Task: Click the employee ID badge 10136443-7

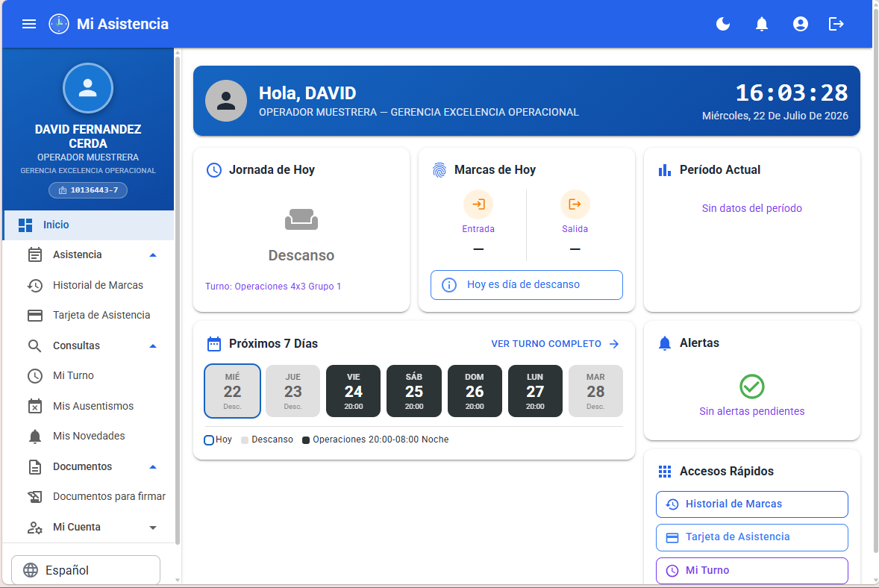Action: pos(88,190)
